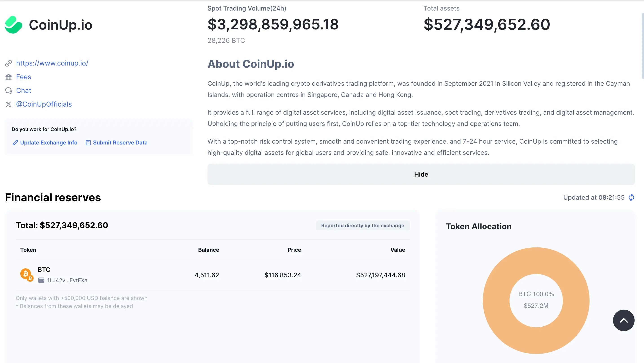
Task: Open the Chat link
Action: click(24, 91)
